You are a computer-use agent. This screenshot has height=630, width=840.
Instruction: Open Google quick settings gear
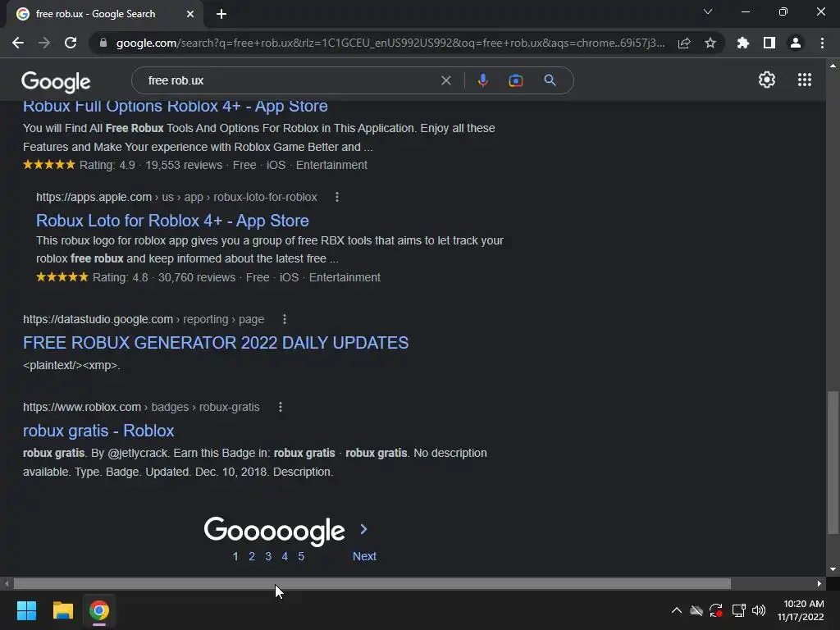coord(767,80)
